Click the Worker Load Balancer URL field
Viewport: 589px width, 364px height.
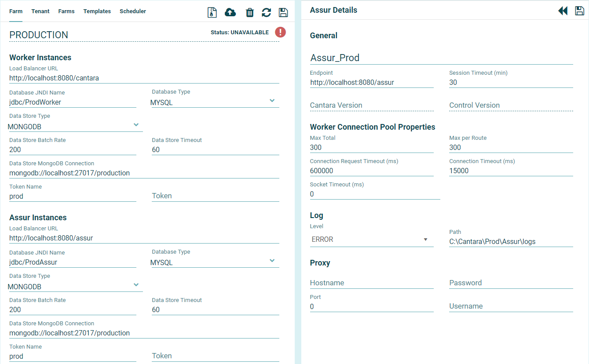click(144, 78)
